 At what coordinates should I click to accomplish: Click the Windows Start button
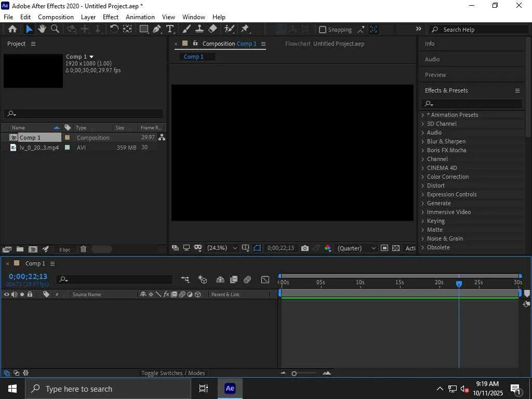click(x=12, y=389)
